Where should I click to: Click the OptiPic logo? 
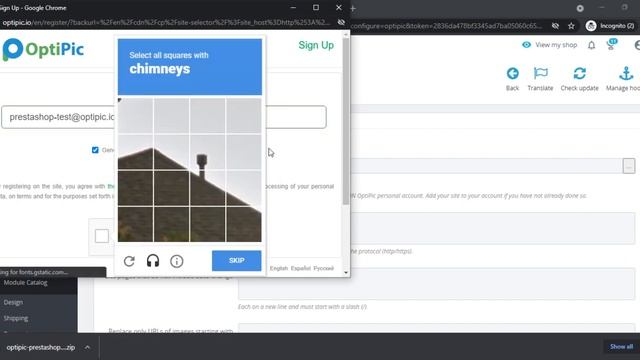(x=43, y=49)
